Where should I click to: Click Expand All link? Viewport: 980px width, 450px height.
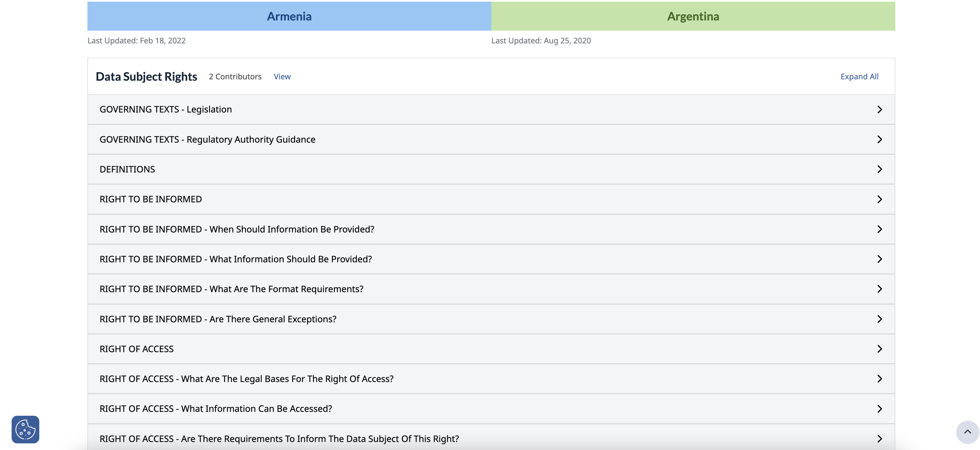(859, 76)
